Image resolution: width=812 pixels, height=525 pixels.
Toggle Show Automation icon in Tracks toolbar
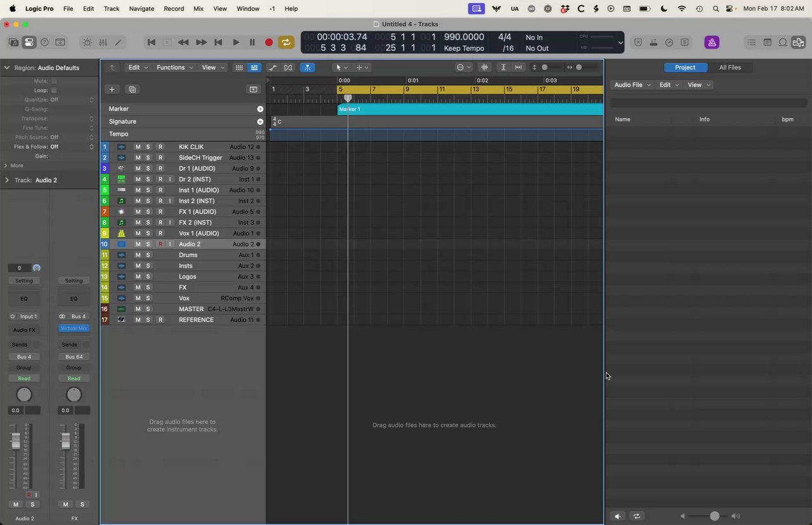(x=273, y=67)
